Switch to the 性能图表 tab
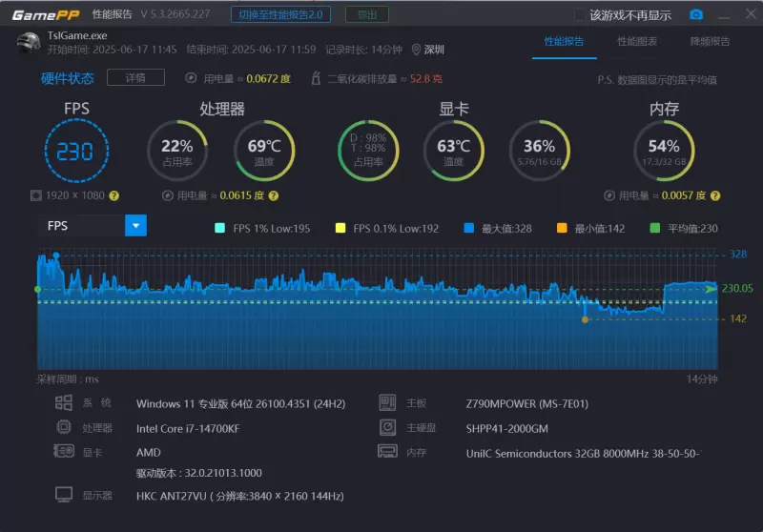Image resolution: width=763 pixels, height=532 pixels. click(637, 41)
